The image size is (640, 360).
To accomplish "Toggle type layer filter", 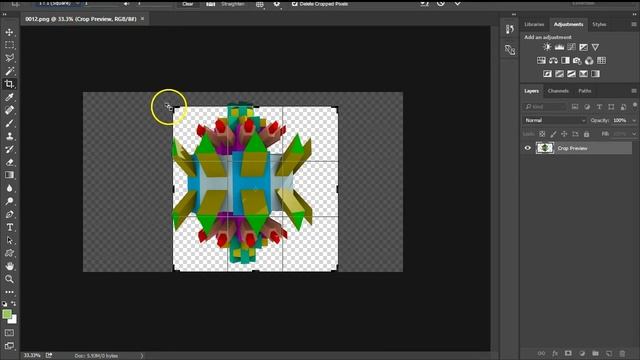I will (599, 107).
